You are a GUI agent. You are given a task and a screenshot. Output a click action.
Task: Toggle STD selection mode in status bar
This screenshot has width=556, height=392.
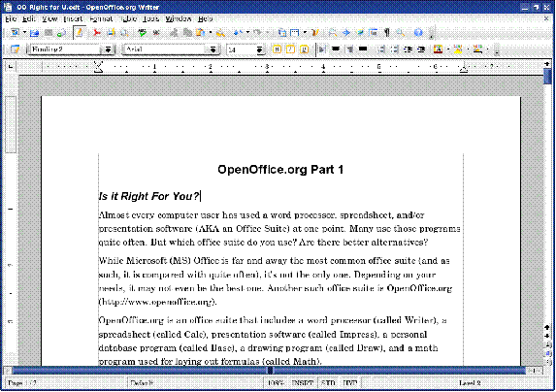[x=328, y=383]
